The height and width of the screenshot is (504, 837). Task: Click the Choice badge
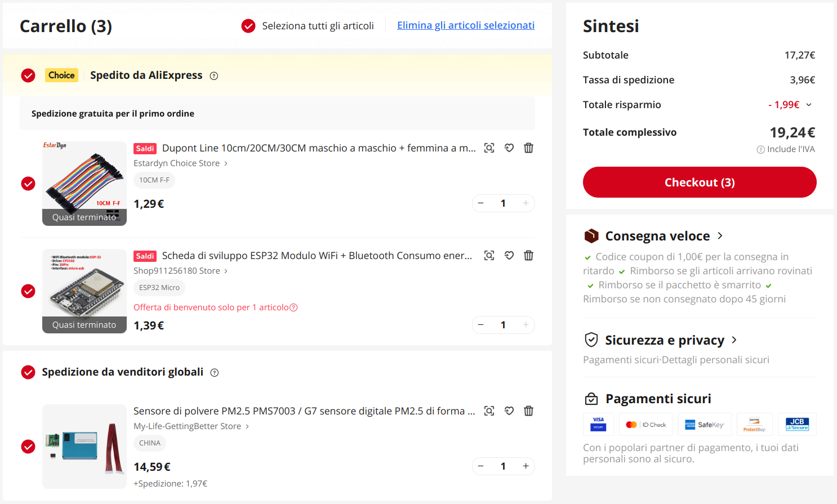pos(61,75)
